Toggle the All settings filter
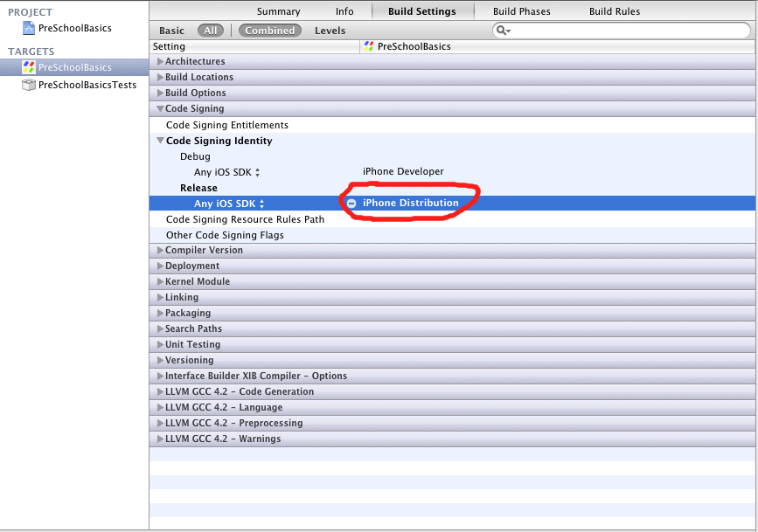Screen dimensions: 758x532 [211, 31]
